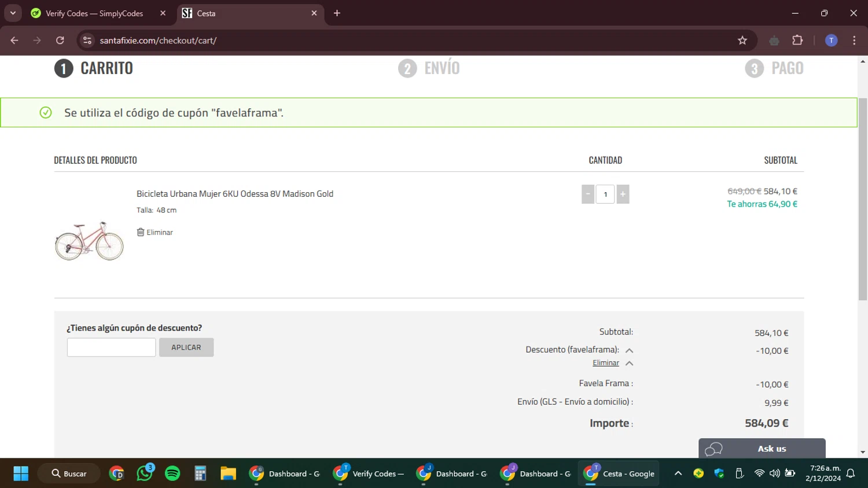Open the notifications bell icon
Viewport: 868px width, 488px height.
pos(851,474)
